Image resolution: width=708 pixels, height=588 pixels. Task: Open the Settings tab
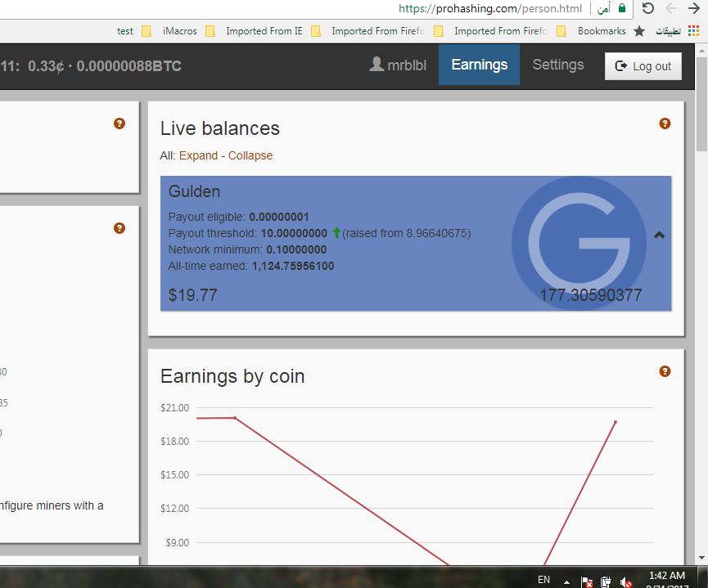[558, 65]
